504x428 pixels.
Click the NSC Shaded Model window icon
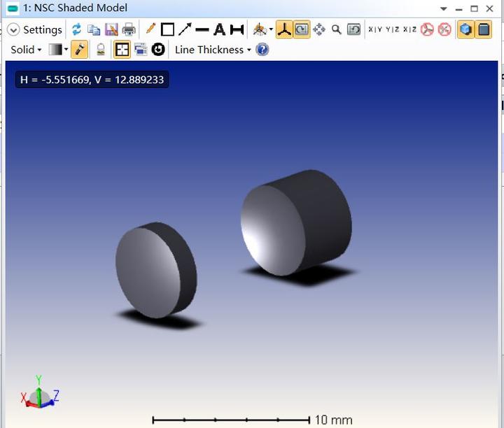coord(13,8)
